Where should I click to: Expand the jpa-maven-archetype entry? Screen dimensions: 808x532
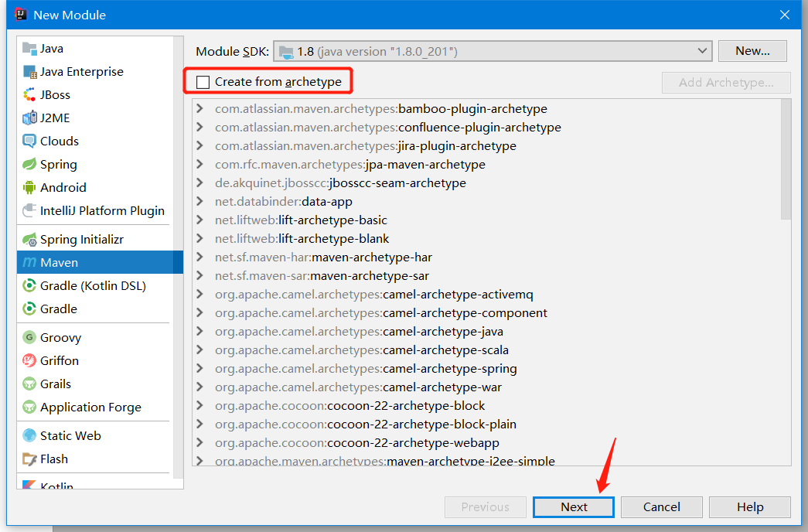click(200, 165)
